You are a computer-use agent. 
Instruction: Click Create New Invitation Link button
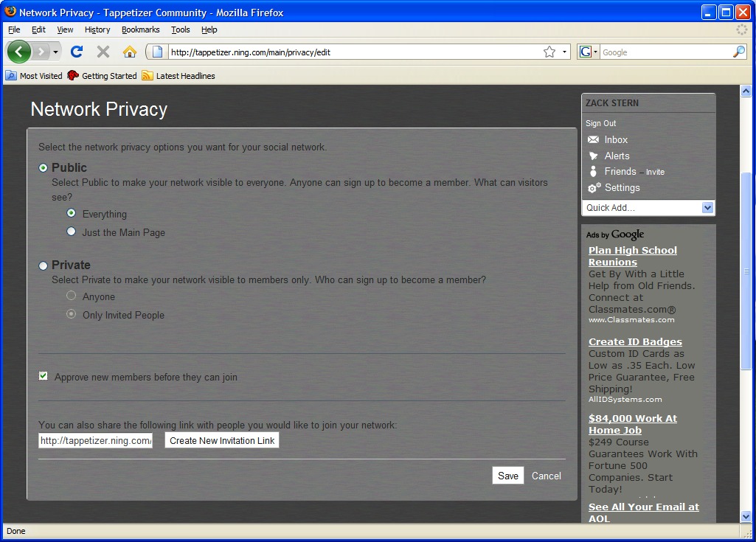(222, 441)
